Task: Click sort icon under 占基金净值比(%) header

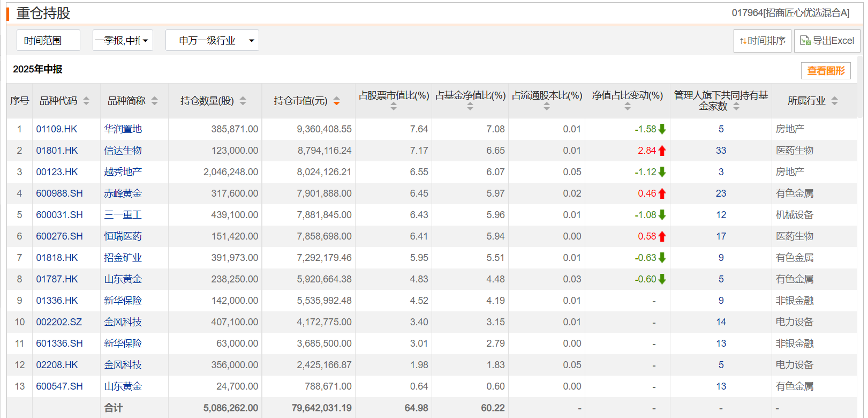Action: tap(470, 107)
